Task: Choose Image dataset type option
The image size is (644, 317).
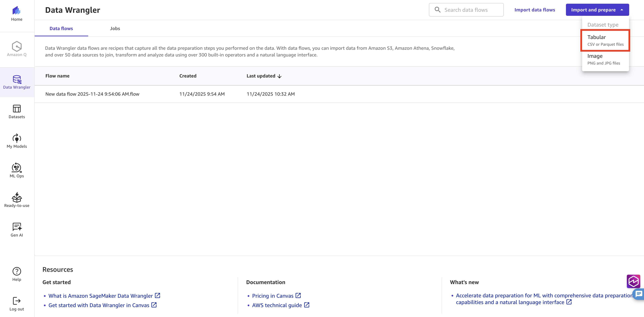Action: click(x=605, y=60)
